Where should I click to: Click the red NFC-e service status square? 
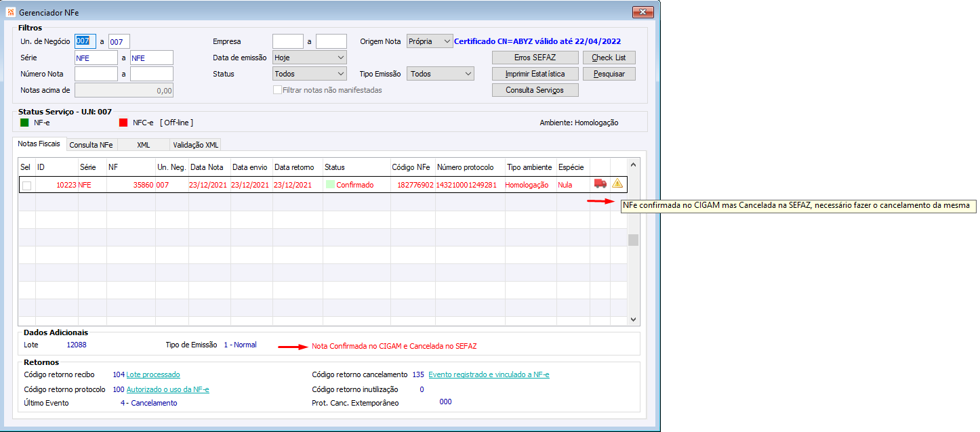pos(123,123)
